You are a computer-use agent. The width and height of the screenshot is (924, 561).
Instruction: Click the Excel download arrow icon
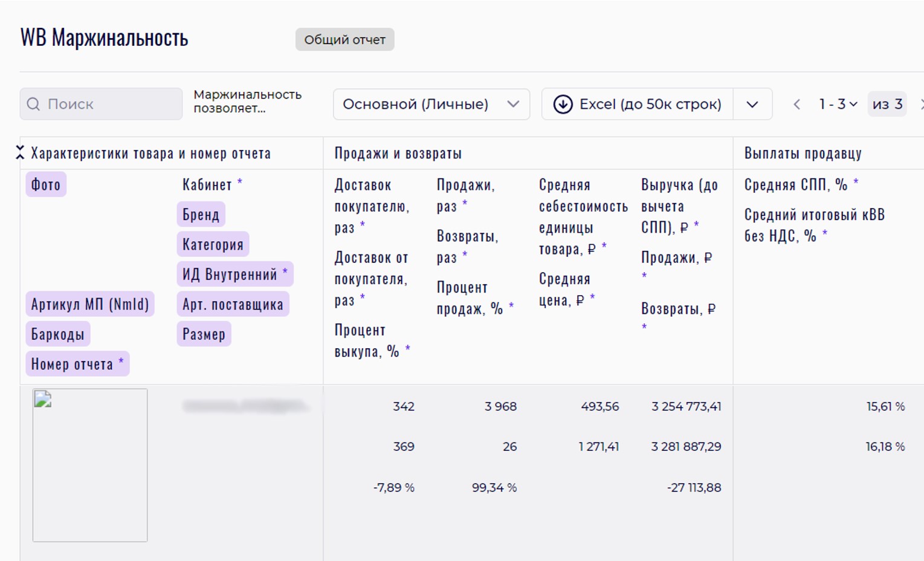click(563, 105)
